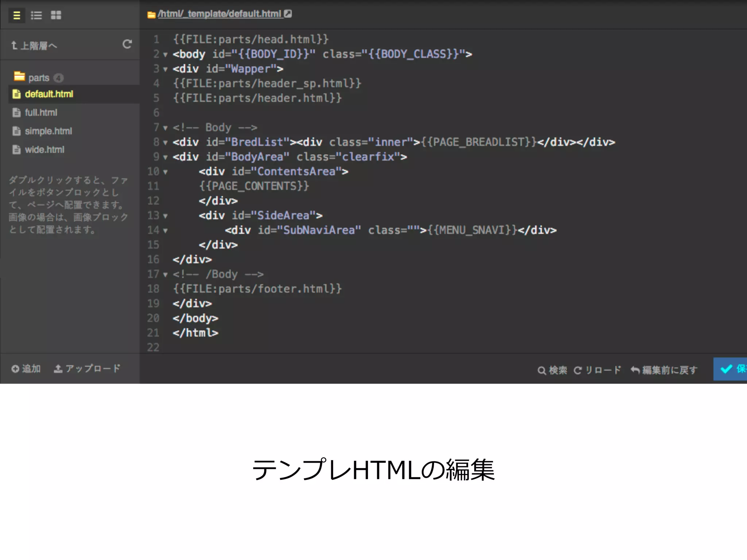Image resolution: width=747 pixels, height=560 pixels.
Task: Collapse the SubNaviArea fold on line 14
Action: [165, 231]
